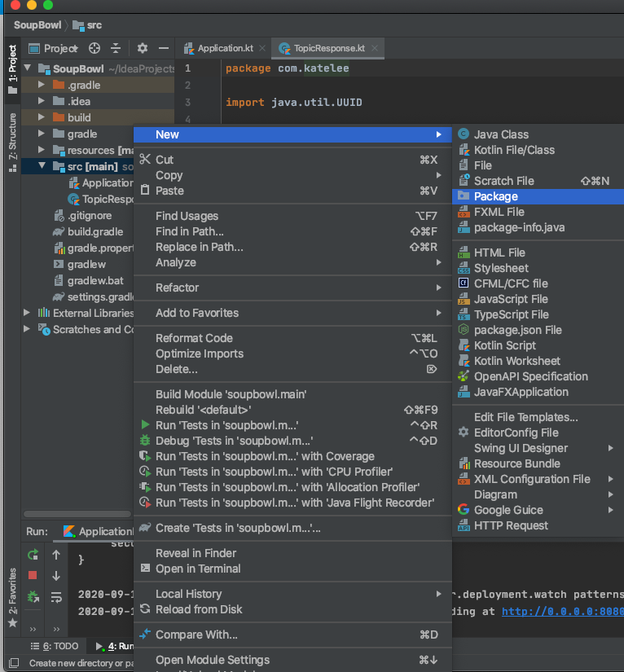Choose Reformat Code
Image resolution: width=624 pixels, height=672 pixels.
(292, 338)
